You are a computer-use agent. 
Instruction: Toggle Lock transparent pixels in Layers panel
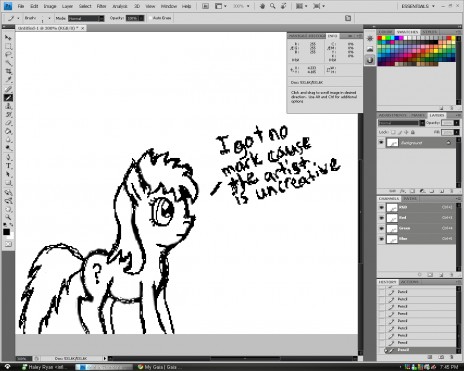[393, 132]
